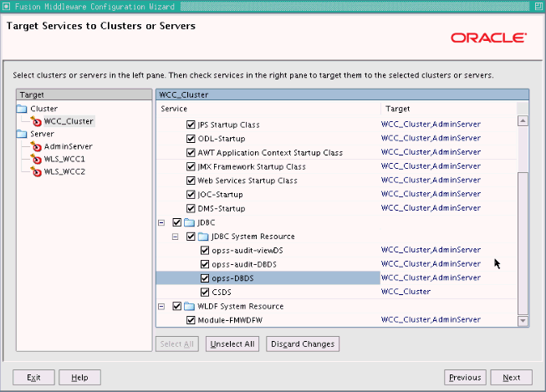Click the maximize icon in title bar
This screenshot has width=546, height=392.
pos(538,6)
